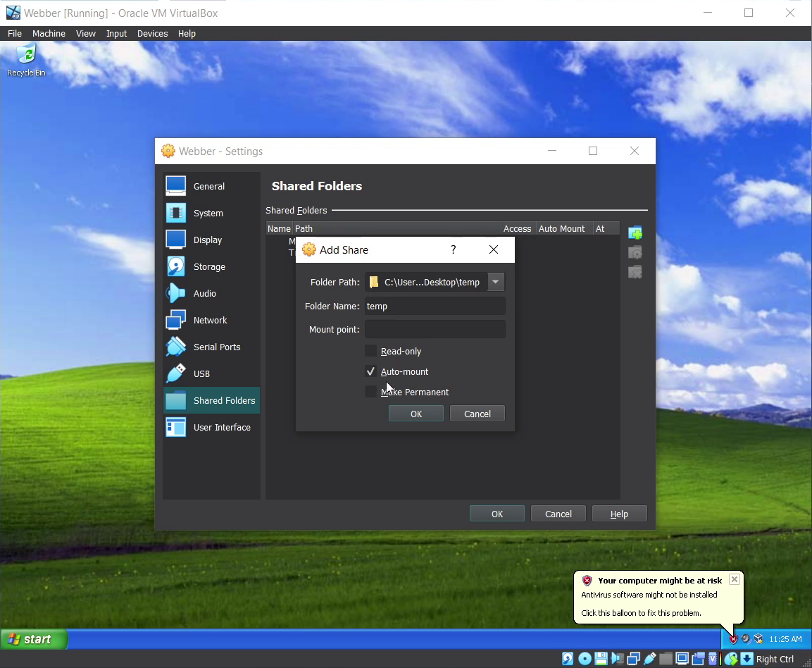Tick the Make Permanent checkbox
Viewport: 812px width, 668px height.
(x=371, y=392)
